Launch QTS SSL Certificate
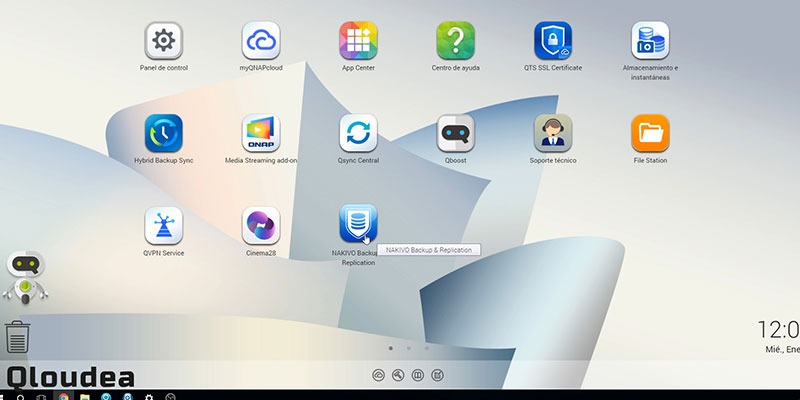 tap(553, 40)
